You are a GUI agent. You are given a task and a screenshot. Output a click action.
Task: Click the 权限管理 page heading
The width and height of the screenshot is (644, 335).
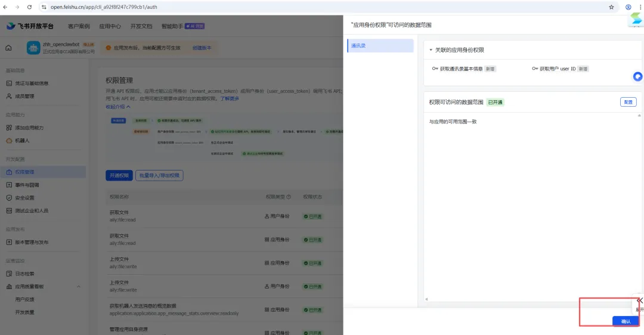click(x=119, y=80)
